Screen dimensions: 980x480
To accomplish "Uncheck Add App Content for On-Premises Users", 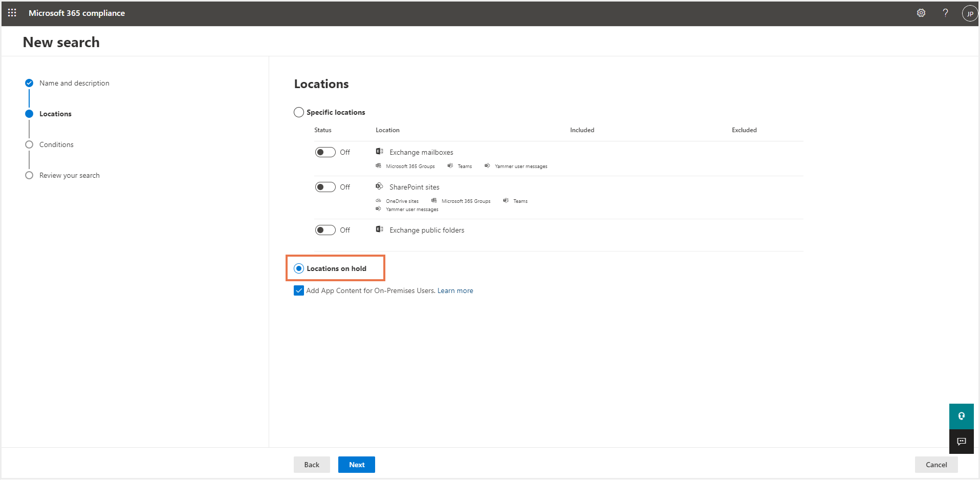I will click(x=299, y=290).
